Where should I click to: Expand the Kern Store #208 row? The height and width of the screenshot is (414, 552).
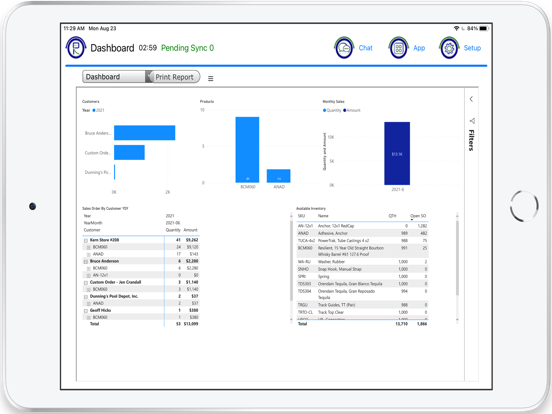click(86, 240)
